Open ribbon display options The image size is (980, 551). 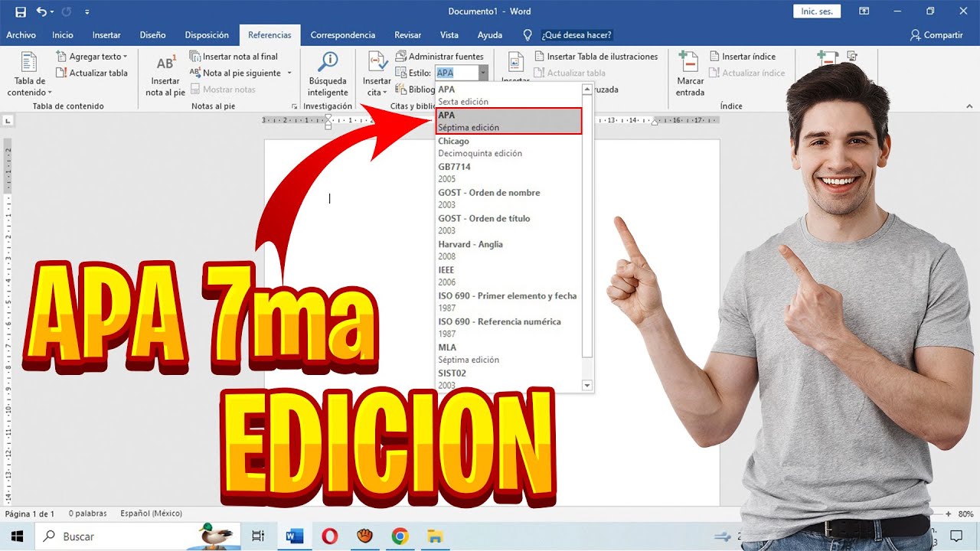pyautogui.click(x=864, y=11)
